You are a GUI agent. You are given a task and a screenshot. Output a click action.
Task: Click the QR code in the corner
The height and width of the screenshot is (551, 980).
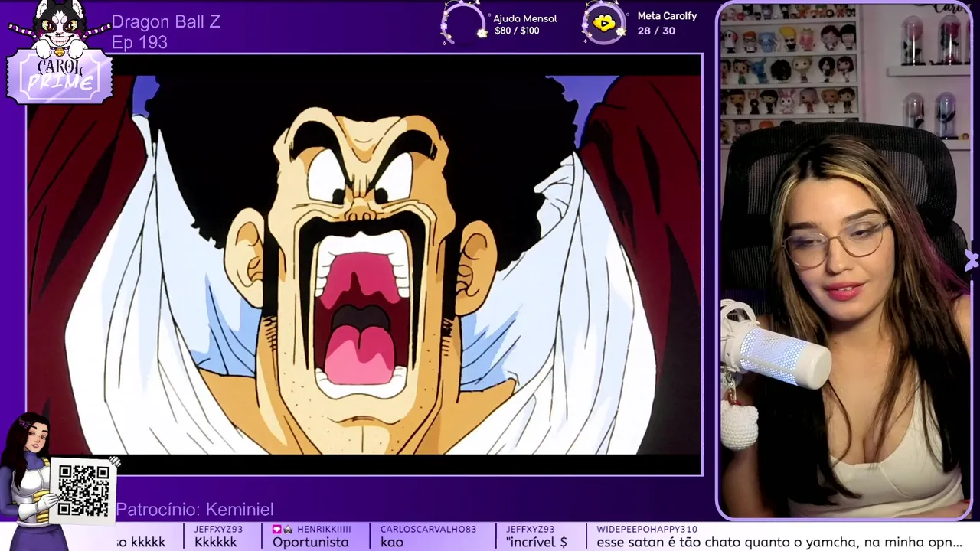(83, 491)
